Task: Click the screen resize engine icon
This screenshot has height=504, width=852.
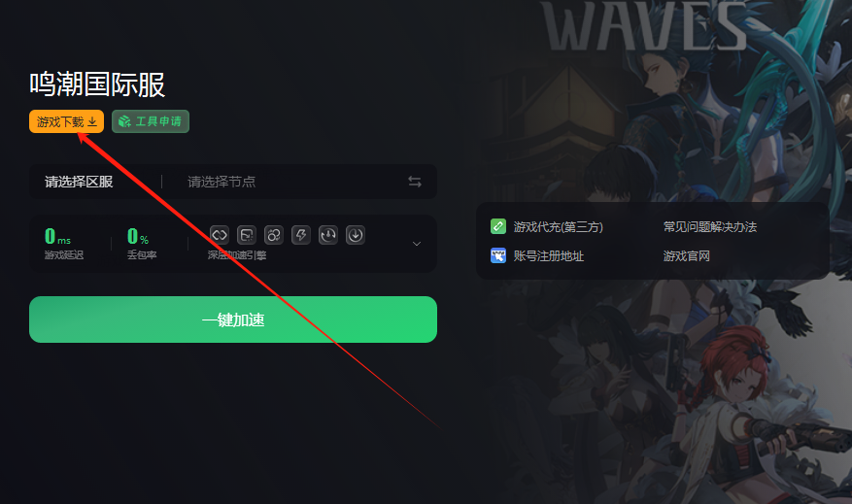Action: (x=247, y=235)
